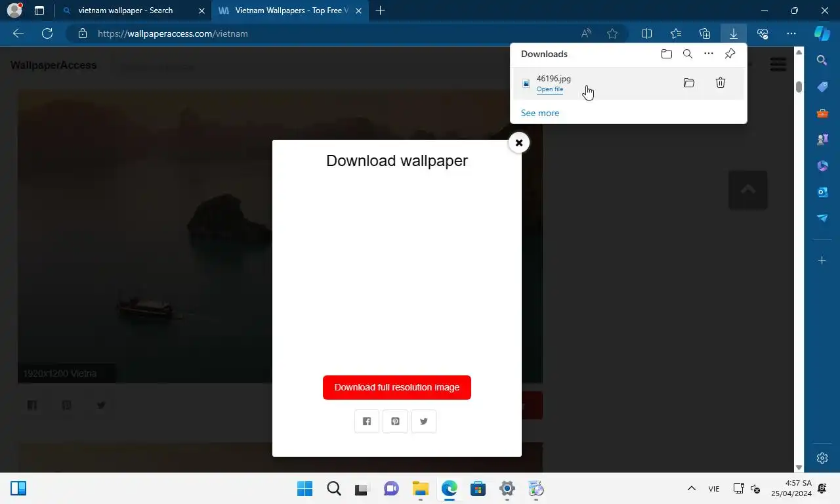Share wallpaper on Pinterest in dialog
The image size is (840, 504).
point(395,421)
